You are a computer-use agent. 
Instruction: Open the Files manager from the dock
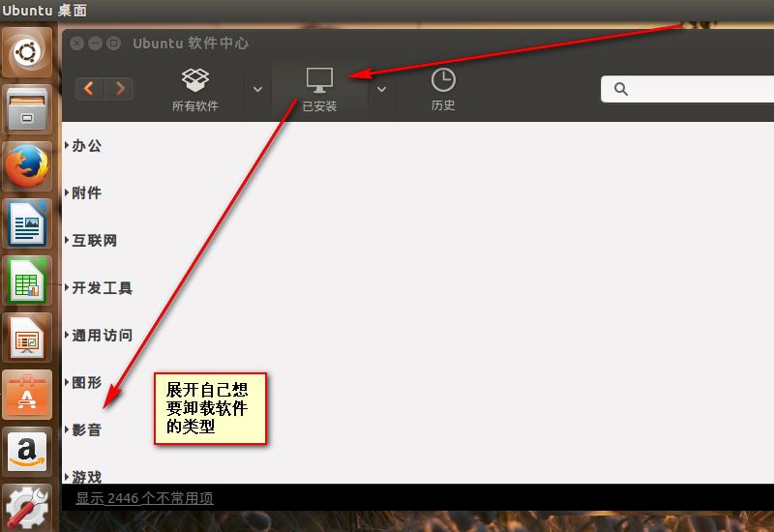pyautogui.click(x=27, y=109)
